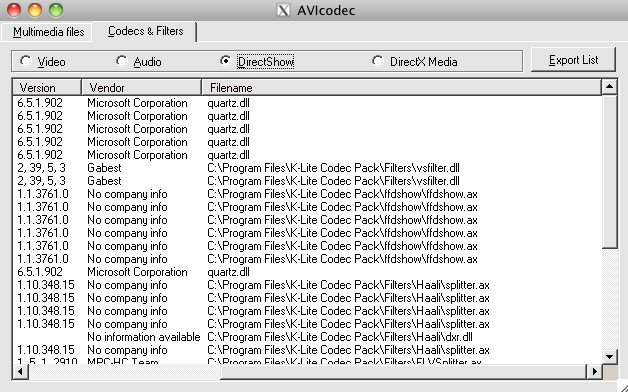Viewport: 628px width, 392px height.
Task: Select the DirectShow radio button
Action: click(x=257, y=62)
